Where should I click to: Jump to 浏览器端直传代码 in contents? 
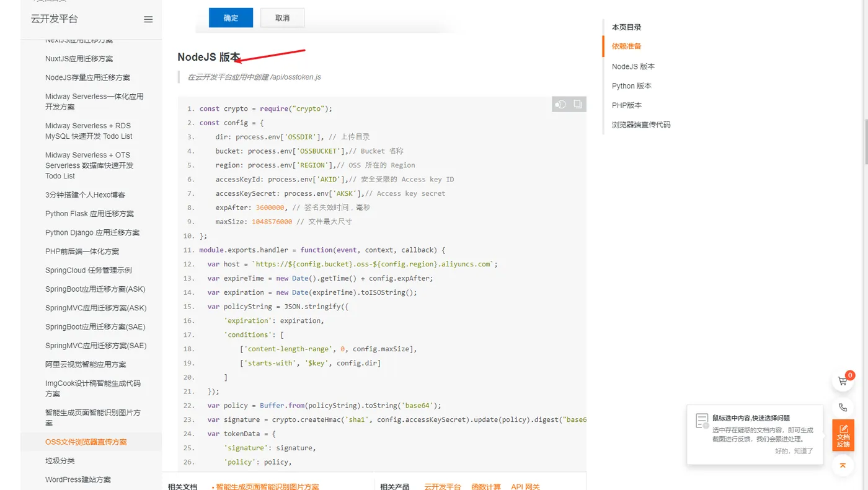pyautogui.click(x=641, y=125)
